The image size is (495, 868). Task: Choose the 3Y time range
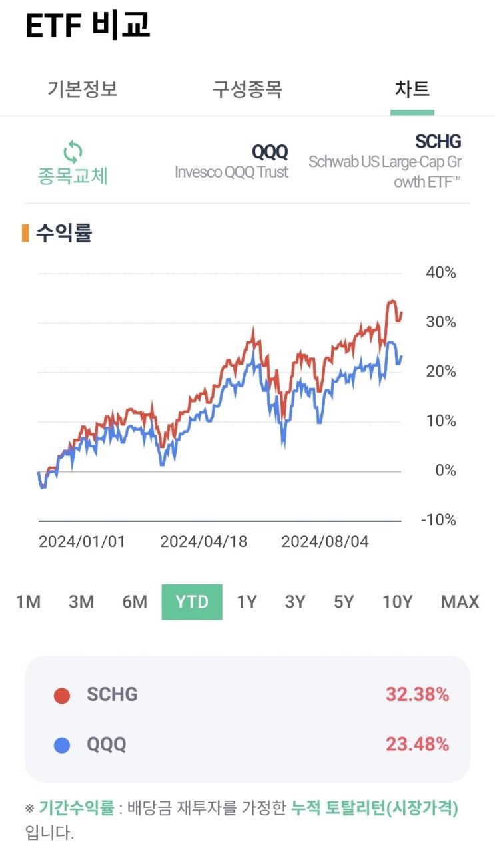295,602
